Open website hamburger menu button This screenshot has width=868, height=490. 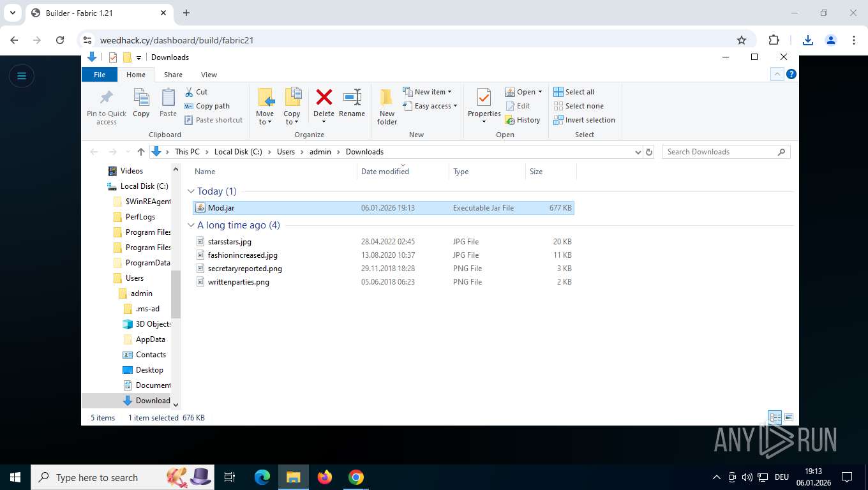pos(21,76)
